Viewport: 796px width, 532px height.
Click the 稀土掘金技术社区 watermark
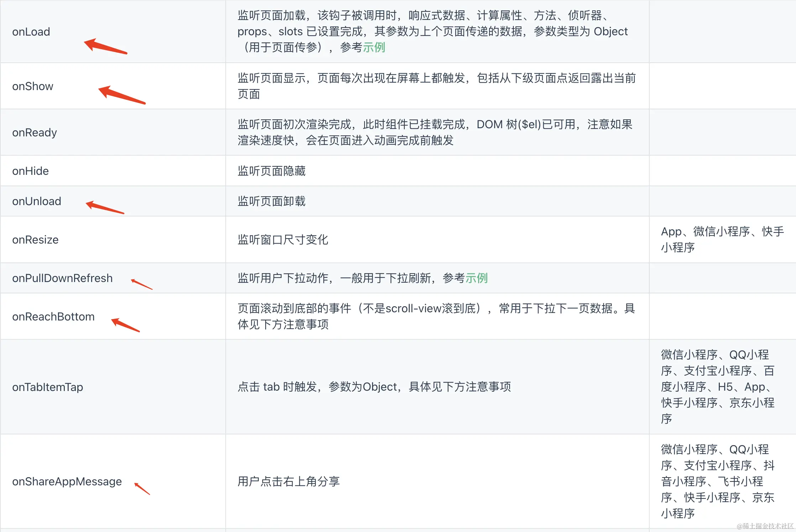[x=765, y=526]
